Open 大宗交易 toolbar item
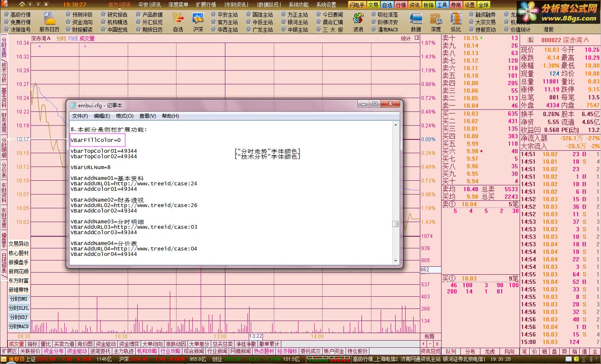The height and width of the screenshot is (364, 601). [x=482, y=22]
